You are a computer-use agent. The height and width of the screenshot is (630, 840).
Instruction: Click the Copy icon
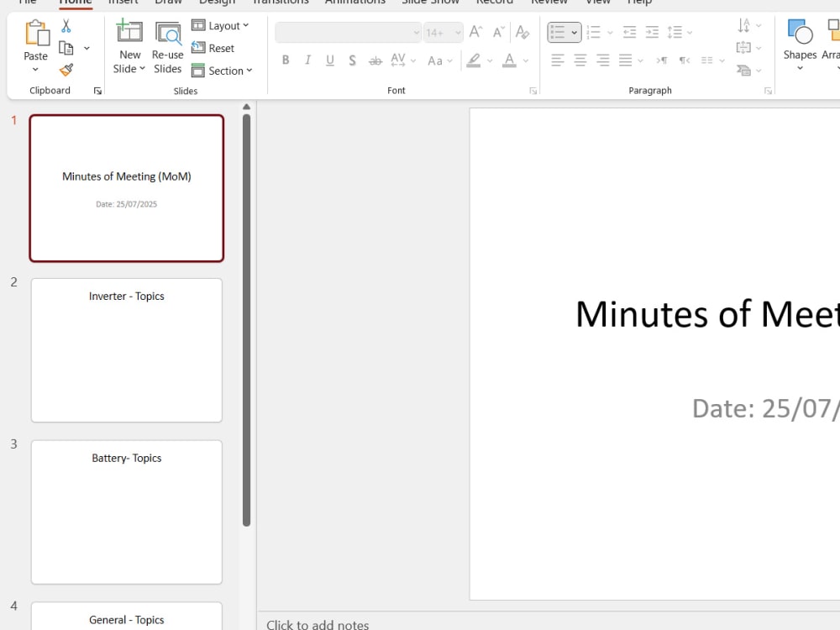click(66, 48)
